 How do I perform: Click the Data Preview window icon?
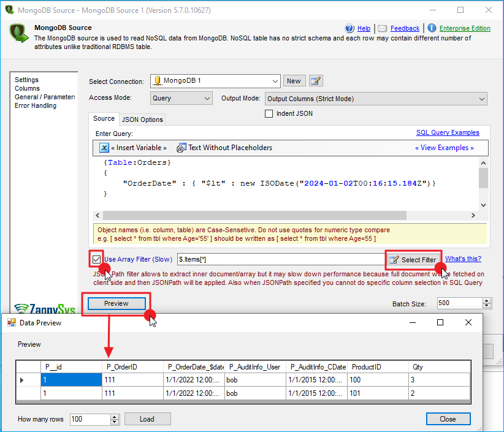point(11,322)
